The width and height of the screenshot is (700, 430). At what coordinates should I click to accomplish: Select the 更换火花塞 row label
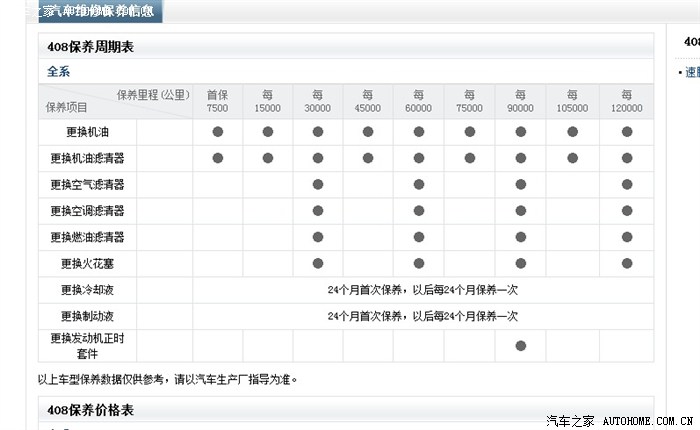tap(88, 263)
